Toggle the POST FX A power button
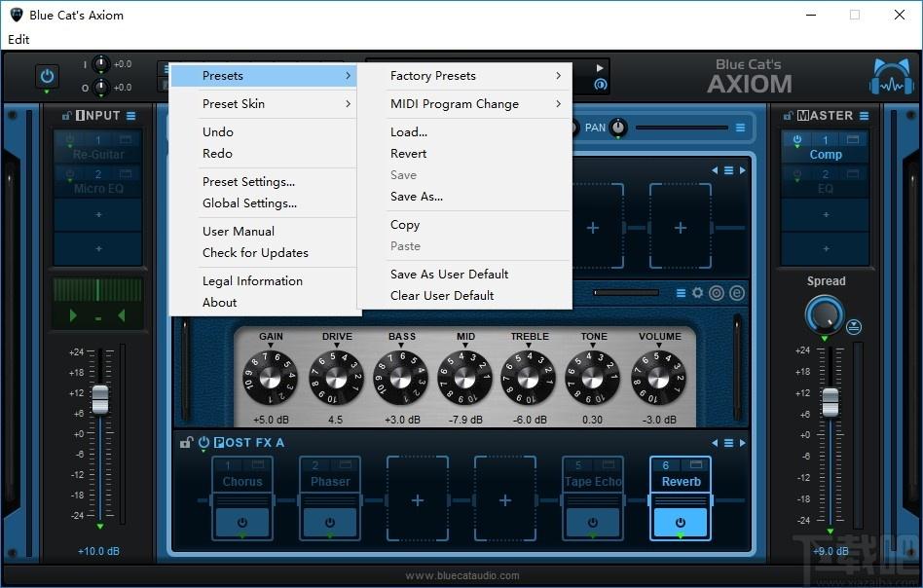Screen dimensions: 923x588 tap(203, 442)
